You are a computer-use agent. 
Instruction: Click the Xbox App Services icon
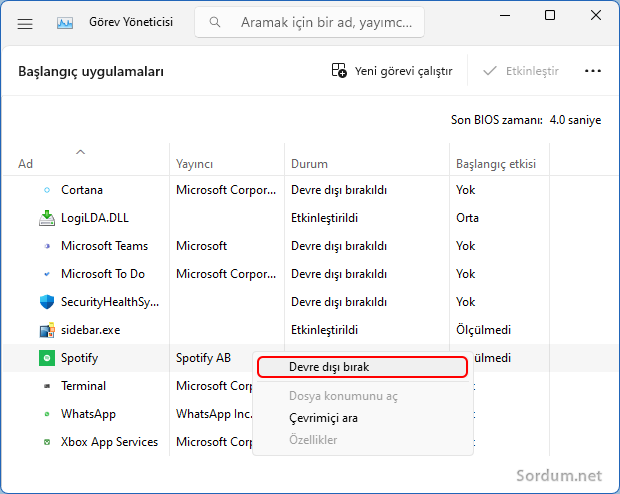(47, 442)
